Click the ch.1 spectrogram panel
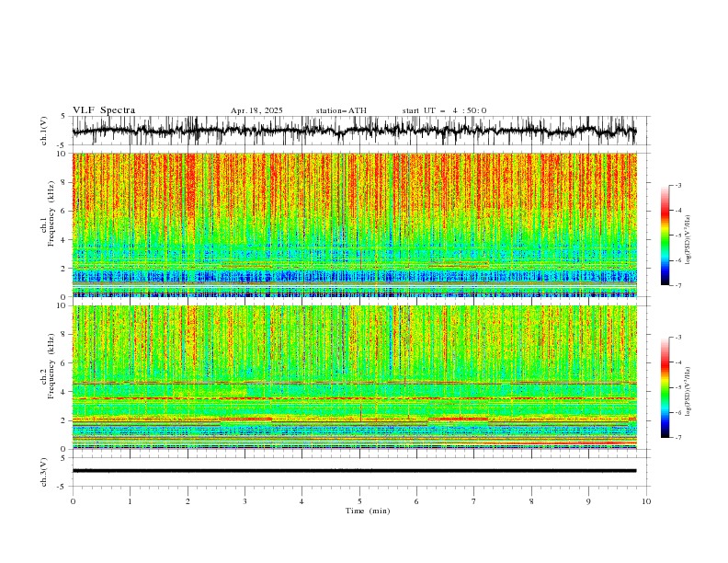The height and width of the screenshot is (563, 728). pyautogui.click(x=354, y=224)
